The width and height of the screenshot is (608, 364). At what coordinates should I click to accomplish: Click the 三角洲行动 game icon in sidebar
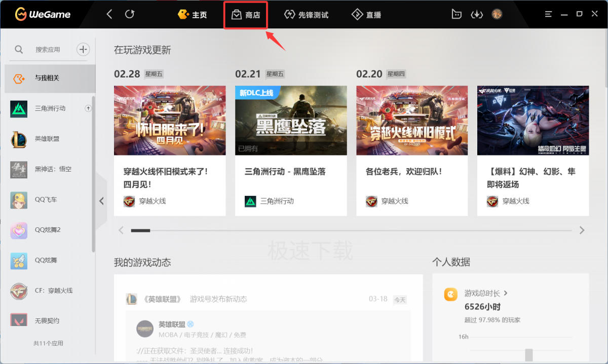pos(19,109)
